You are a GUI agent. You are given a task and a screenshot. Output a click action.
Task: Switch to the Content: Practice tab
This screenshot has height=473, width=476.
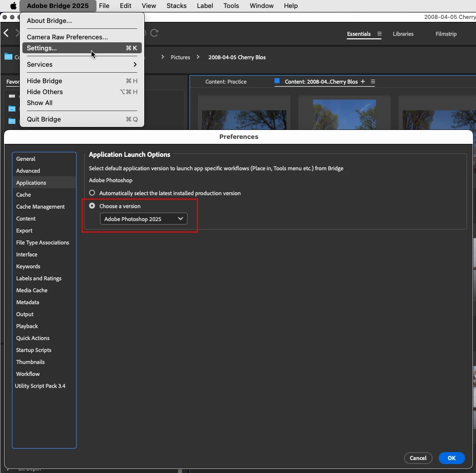click(x=225, y=82)
